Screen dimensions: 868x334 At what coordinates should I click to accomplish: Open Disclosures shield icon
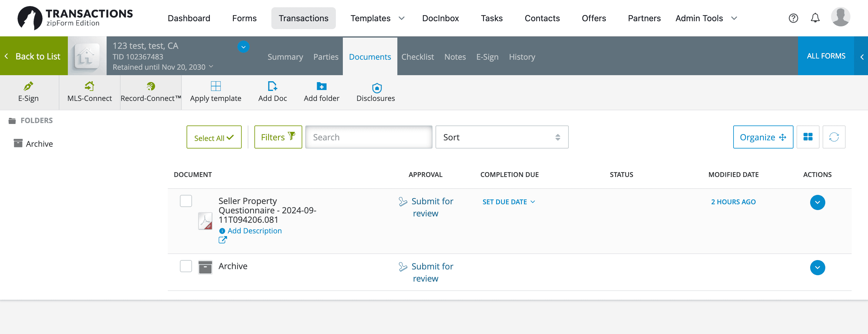(376, 88)
